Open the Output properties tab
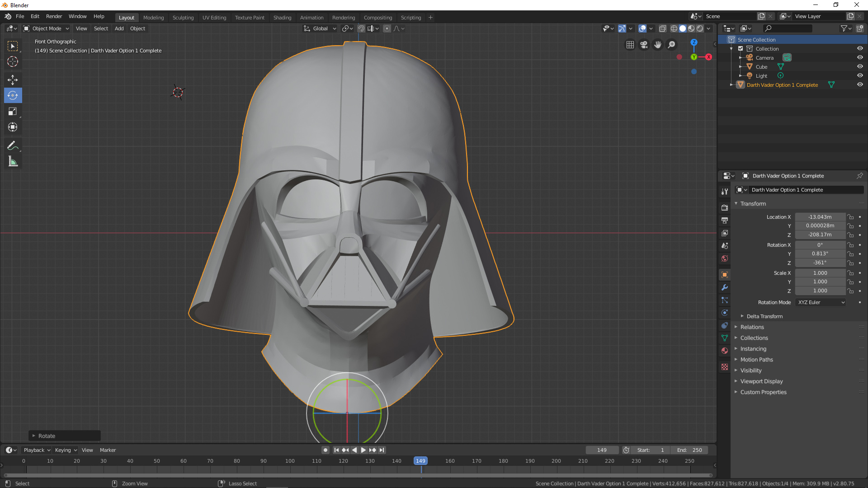 point(725,220)
